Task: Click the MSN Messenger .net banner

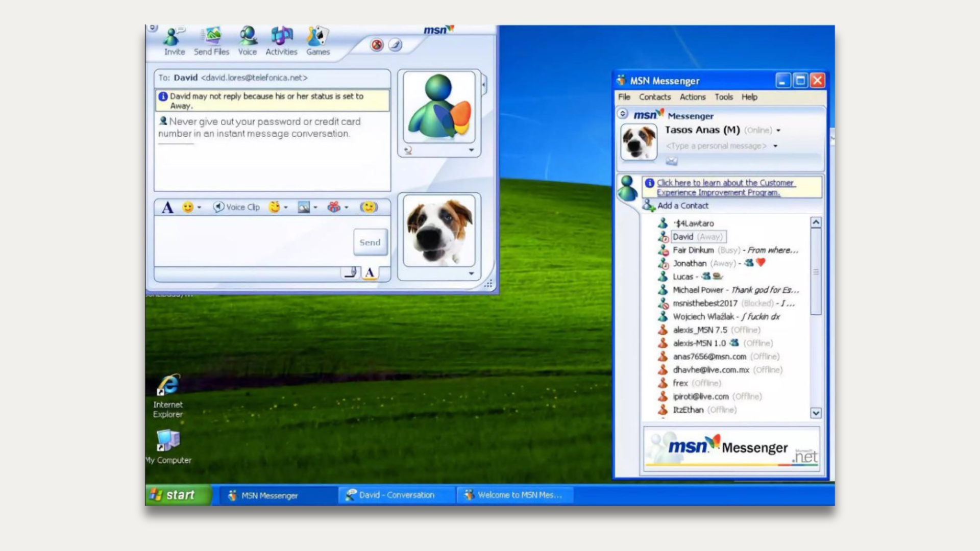Action: tap(732, 449)
